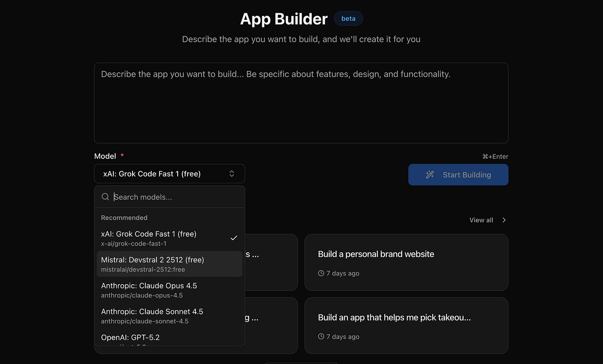Click the anthropic/claude-sonnet-4.5 model id text
This screenshot has width=603, height=364.
click(145, 321)
